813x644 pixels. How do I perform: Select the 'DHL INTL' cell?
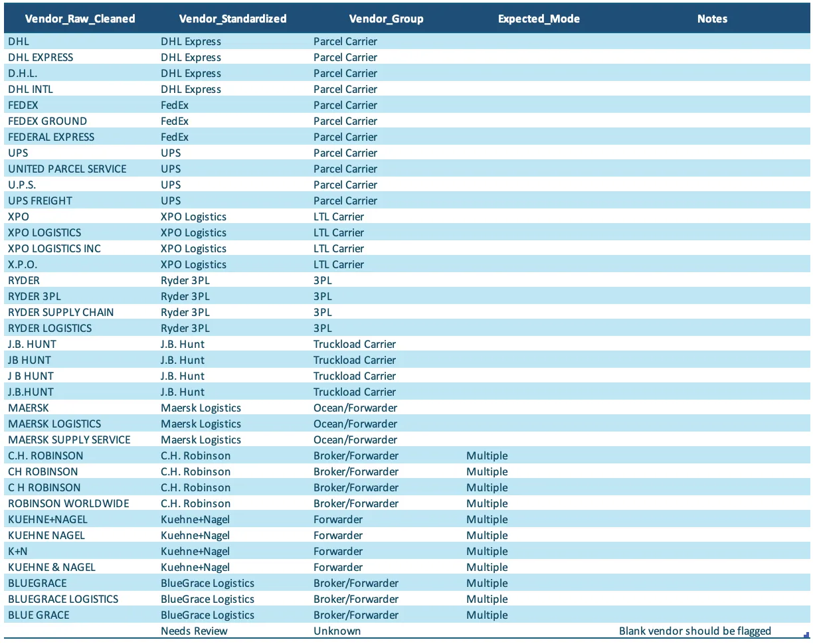[80, 89]
